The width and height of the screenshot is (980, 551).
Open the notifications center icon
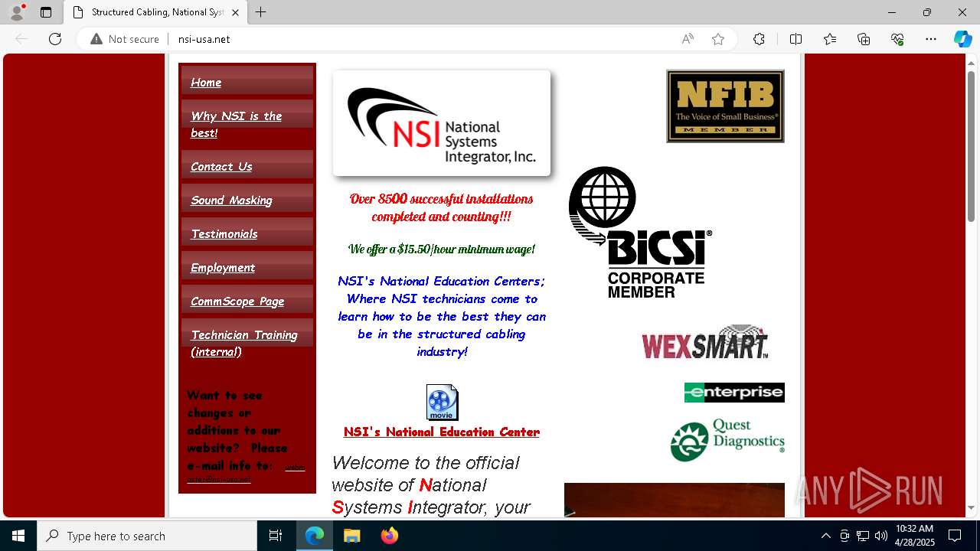[955, 536]
